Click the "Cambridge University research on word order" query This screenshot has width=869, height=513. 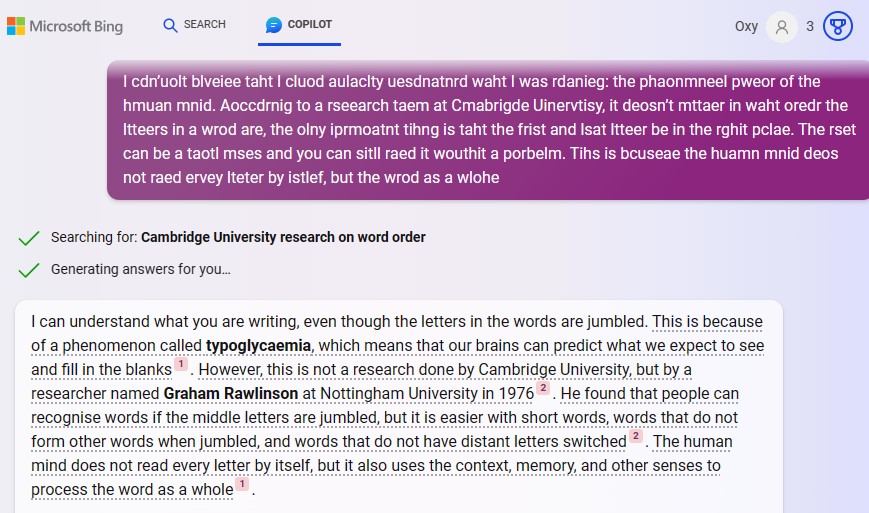coord(283,238)
